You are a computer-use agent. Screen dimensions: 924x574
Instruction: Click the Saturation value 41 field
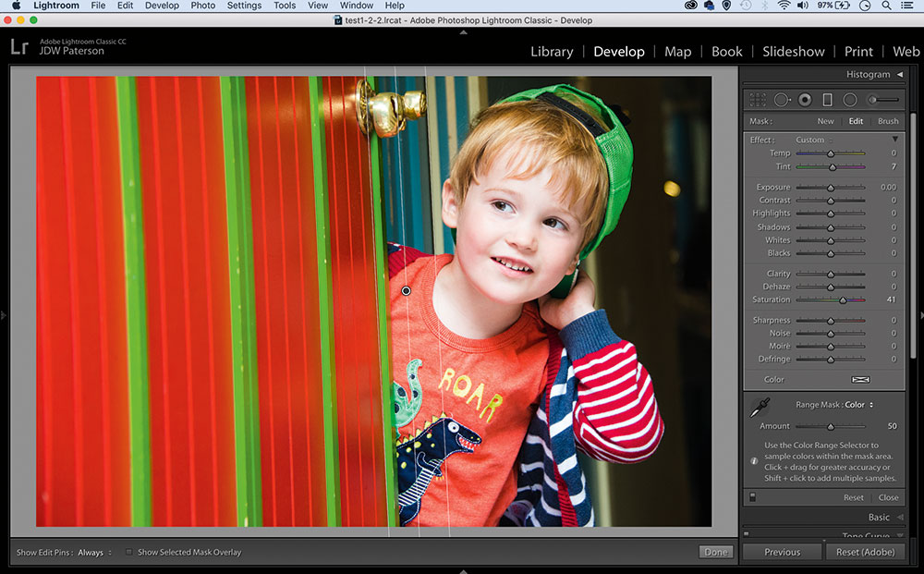891,300
